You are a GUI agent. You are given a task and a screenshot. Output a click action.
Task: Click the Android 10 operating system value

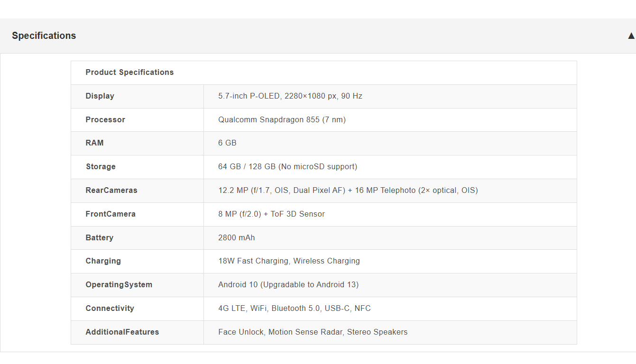pyautogui.click(x=288, y=285)
